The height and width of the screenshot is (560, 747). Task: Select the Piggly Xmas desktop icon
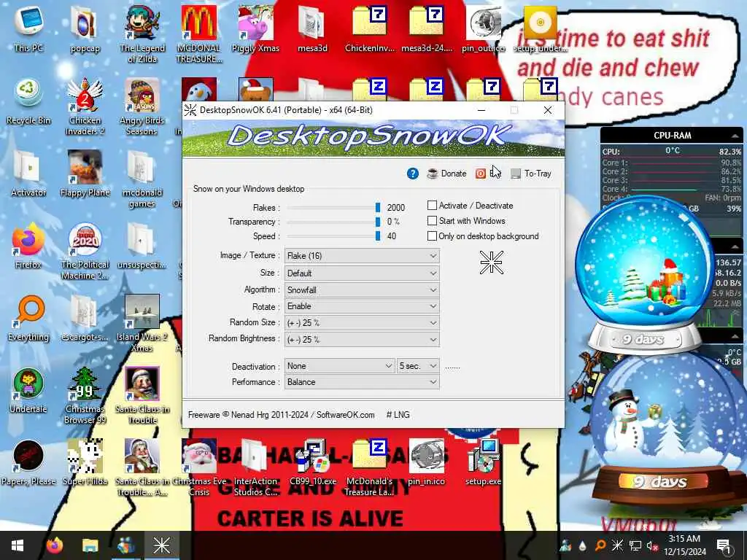[255, 28]
